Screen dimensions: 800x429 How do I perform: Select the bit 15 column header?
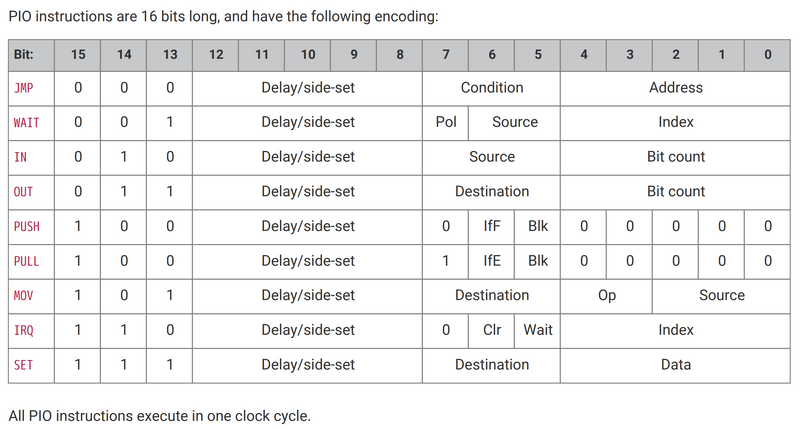click(78, 54)
